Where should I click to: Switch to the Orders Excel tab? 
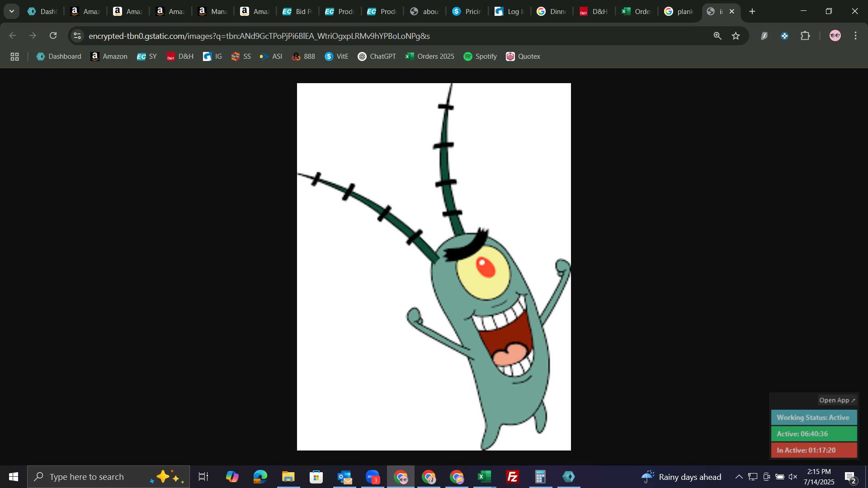637,11
